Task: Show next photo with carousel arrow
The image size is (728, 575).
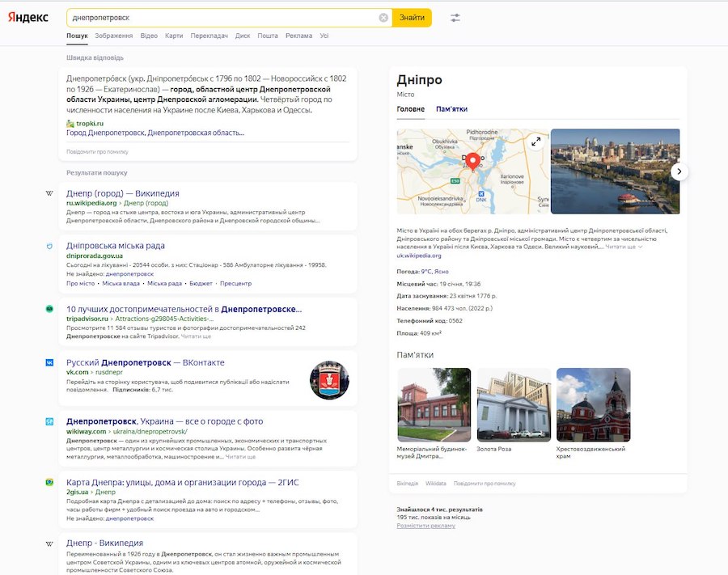Action: 679,171
